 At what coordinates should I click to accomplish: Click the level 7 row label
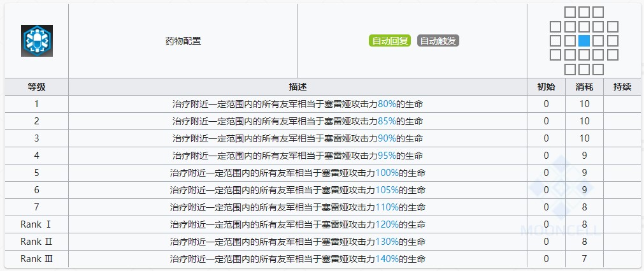[36, 207]
